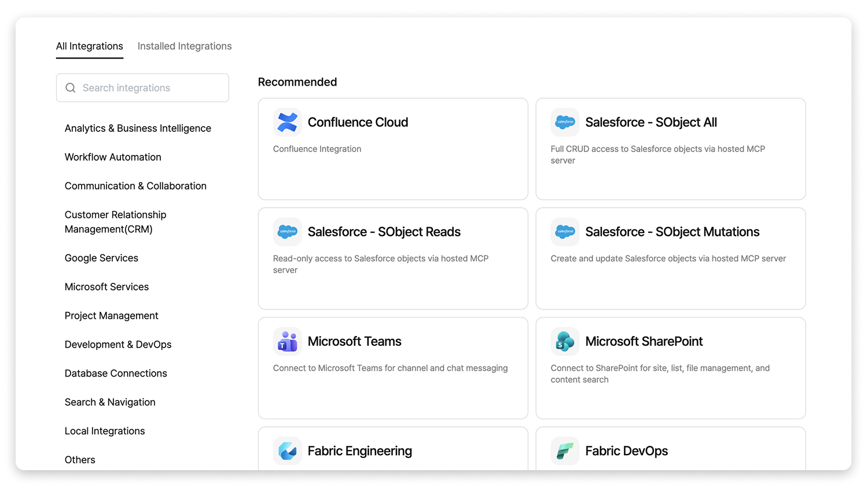Open Salesforce - SObject Reads title
The width and height of the screenshot is (868, 491).
[384, 232]
